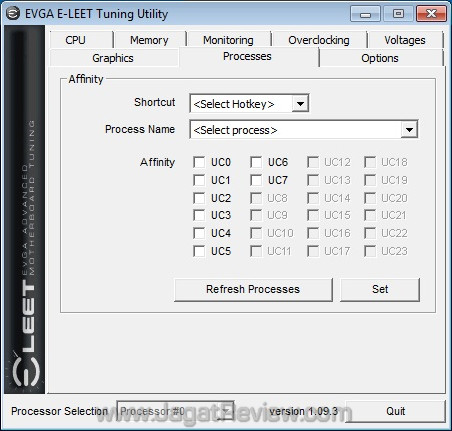The image size is (452, 431).
Task: Click the Processor Selection label
Action: pyautogui.click(x=59, y=411)
